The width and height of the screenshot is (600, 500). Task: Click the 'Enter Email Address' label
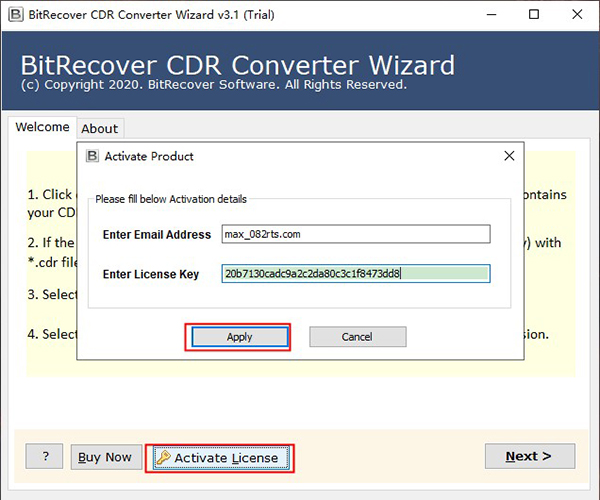157,235
